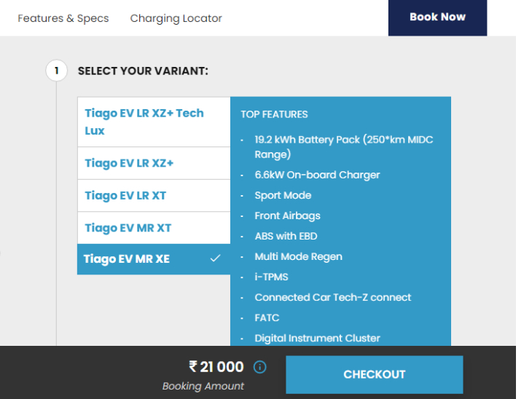Click the 6.6kW On-board Charger feature
This screenshot has width=532, height=399.
pyautogui.click(x=317, y=175)
